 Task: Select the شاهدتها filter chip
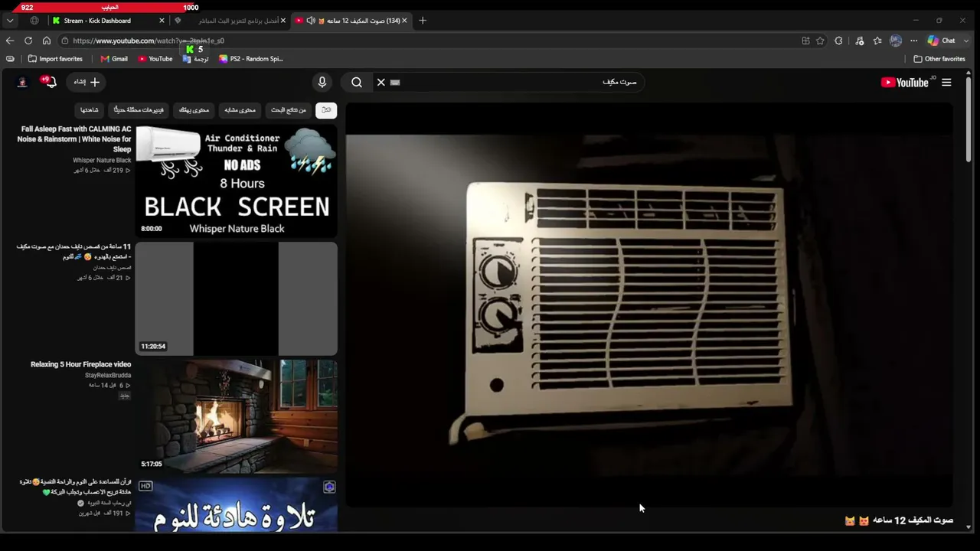(x=90, y=110)
